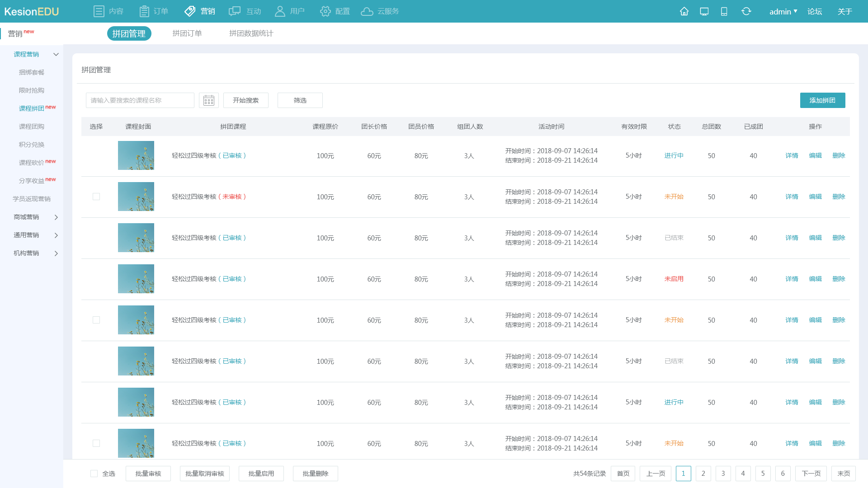The height and width of the screenshot is (488, 868).
Task: Click the home icon in top bar
Action: click(684, 11)
